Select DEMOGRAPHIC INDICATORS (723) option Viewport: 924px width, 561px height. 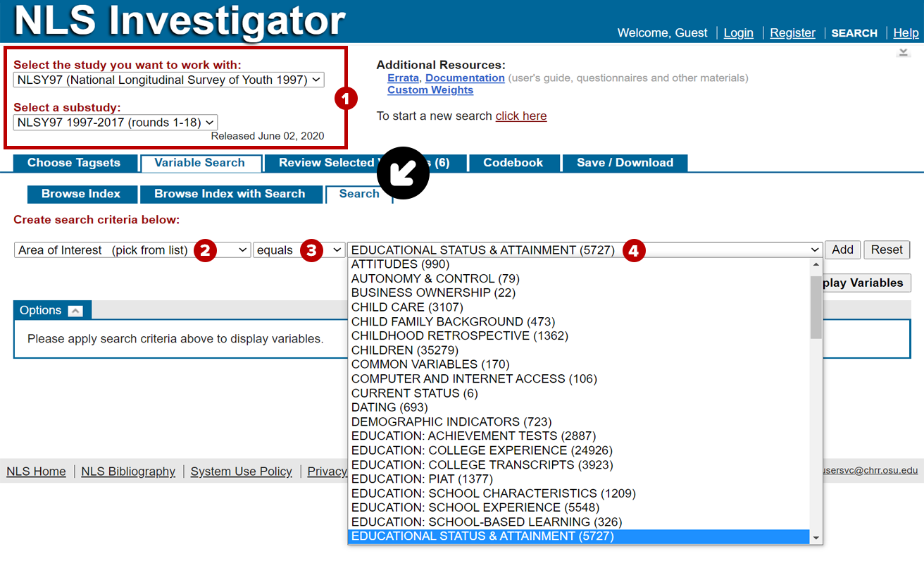point(579,421)
